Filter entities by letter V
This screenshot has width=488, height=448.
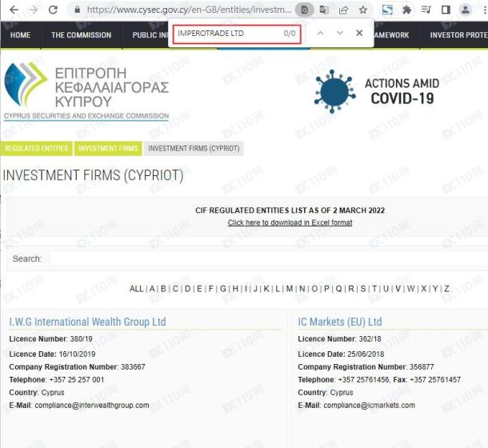click(398, 289)
